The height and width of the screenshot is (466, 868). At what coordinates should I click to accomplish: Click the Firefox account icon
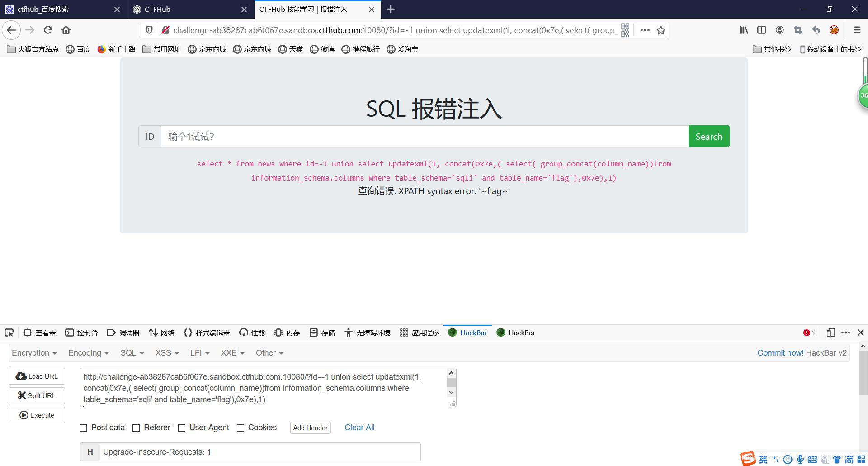tap(779, 30)
